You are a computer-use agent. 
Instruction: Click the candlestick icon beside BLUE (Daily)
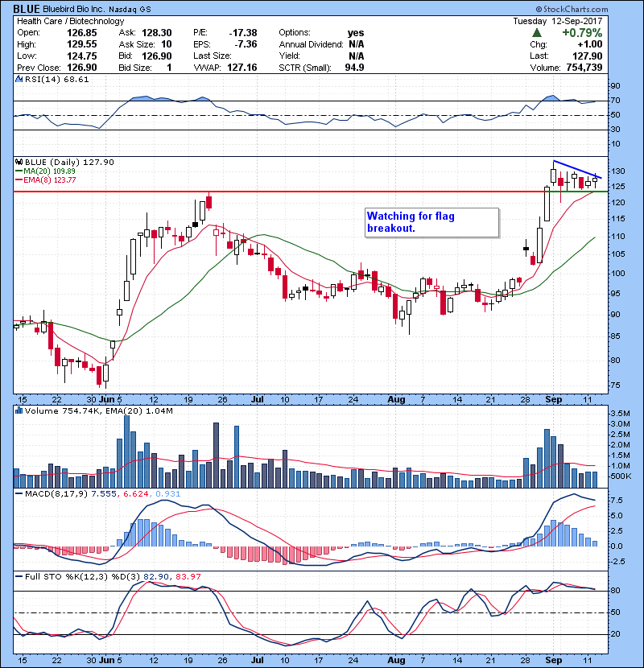tap(19, 162)
